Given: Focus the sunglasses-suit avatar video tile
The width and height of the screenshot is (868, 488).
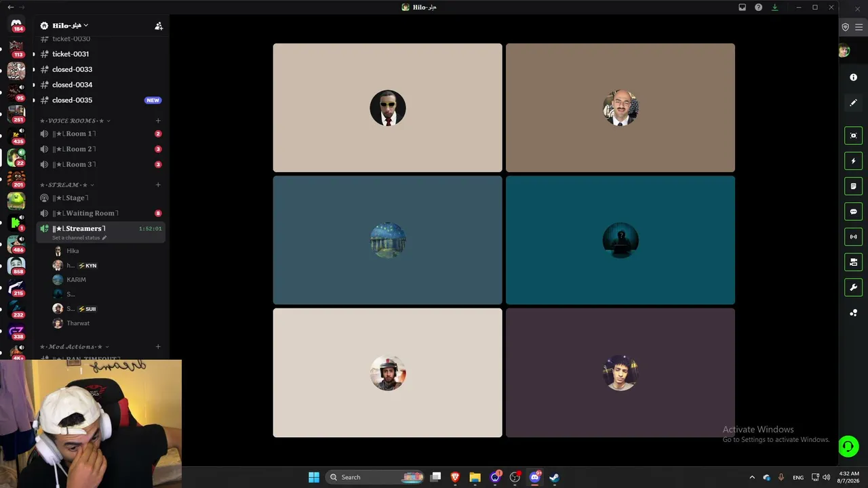Looking at the screenshot, I should (388, 108).
